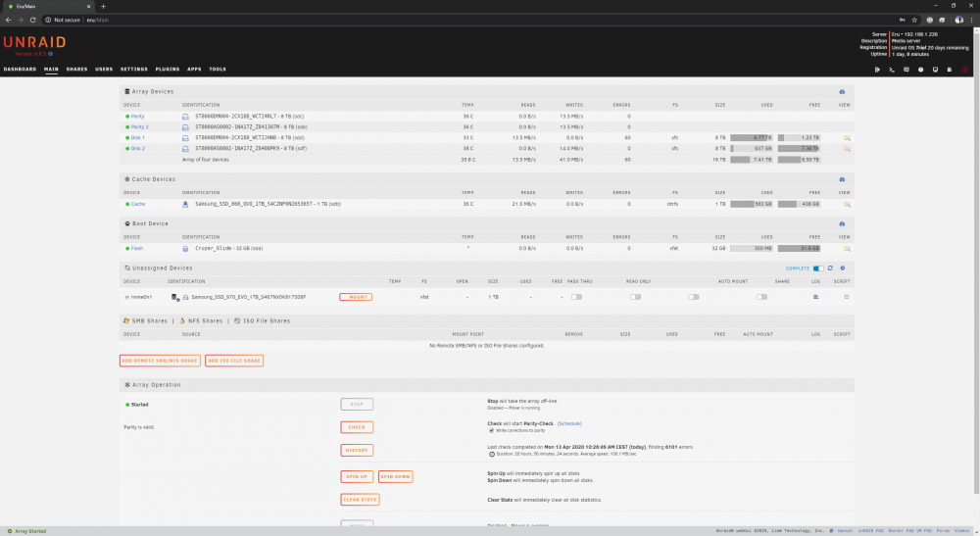Browse Cache with view icon
980x536 pixels.
coord(847,204)
